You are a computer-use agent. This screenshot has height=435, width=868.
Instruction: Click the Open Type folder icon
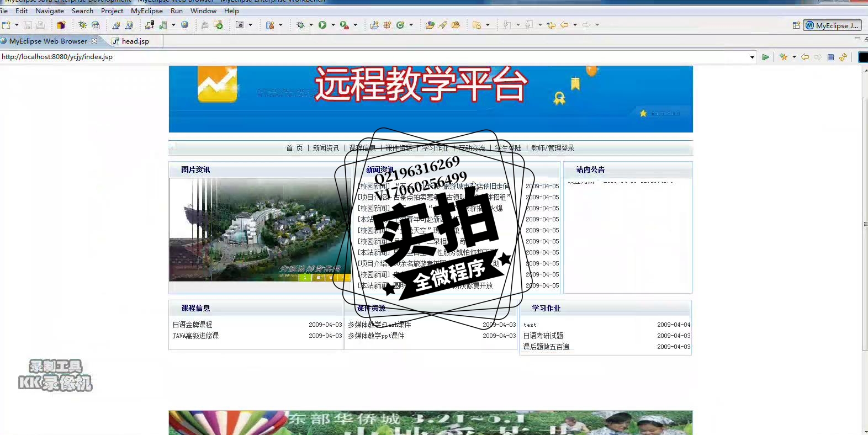[430, 25]
